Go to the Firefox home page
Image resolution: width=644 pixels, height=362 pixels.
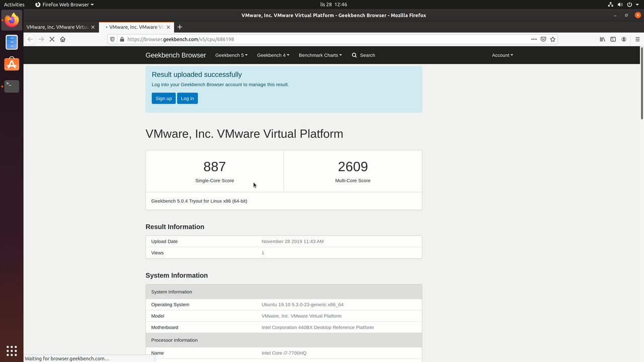(63, 39)
